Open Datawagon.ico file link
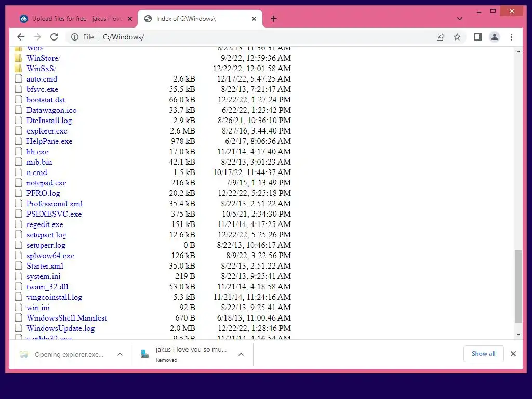 51,110
